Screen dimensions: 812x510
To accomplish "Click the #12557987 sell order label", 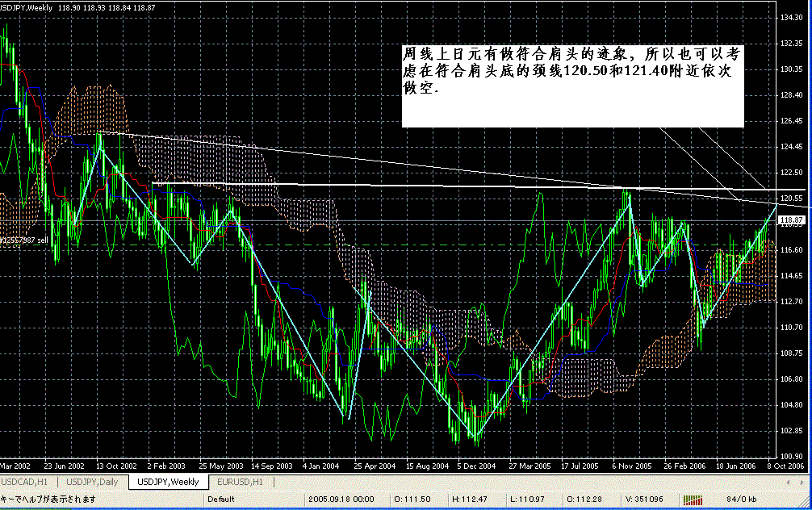I will coord(23,240).
